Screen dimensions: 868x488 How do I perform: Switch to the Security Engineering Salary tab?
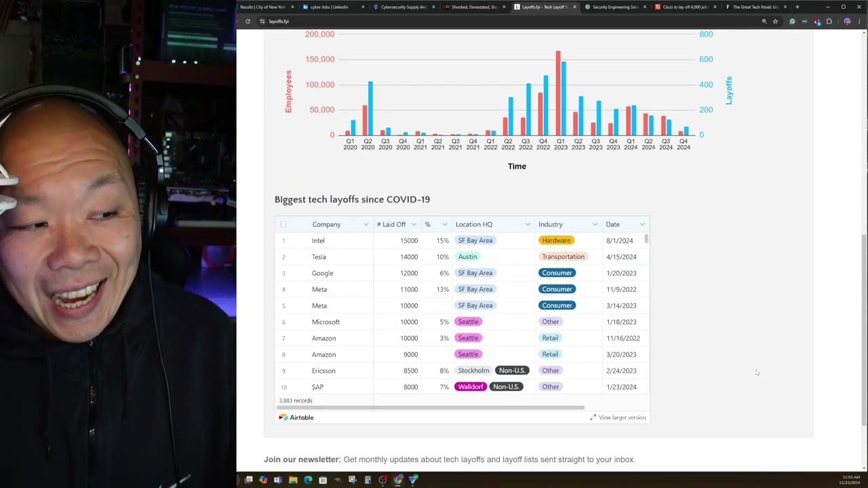[x=615, y=7]
